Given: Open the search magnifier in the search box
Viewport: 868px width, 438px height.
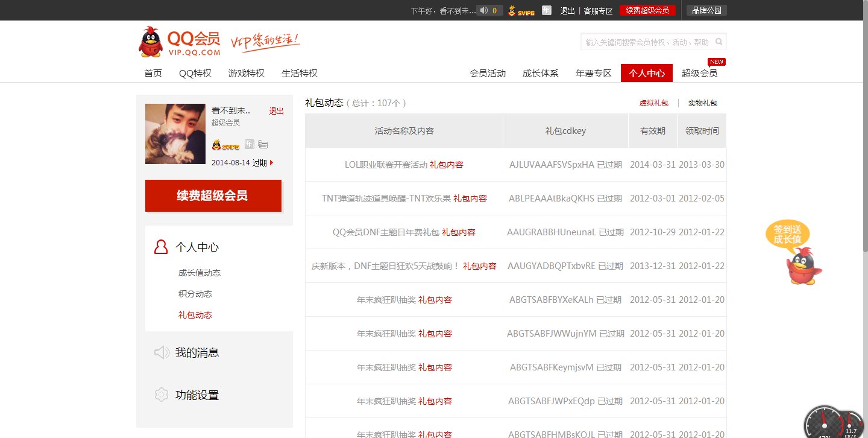Looking at the screenshot, I should (719, 42).
